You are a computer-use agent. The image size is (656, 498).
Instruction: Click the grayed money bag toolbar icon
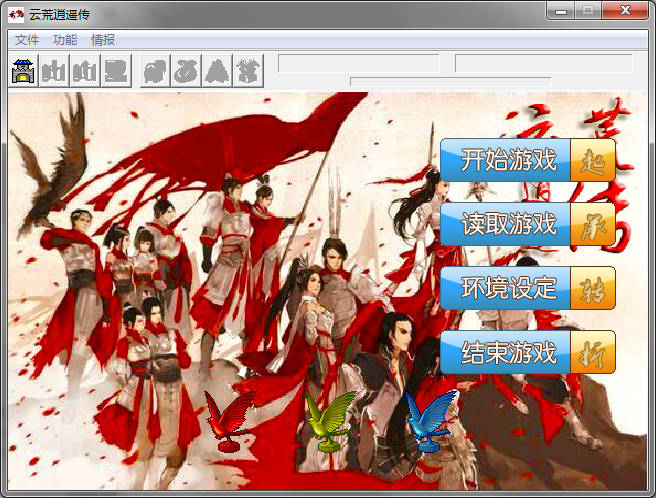click(186, 71)
